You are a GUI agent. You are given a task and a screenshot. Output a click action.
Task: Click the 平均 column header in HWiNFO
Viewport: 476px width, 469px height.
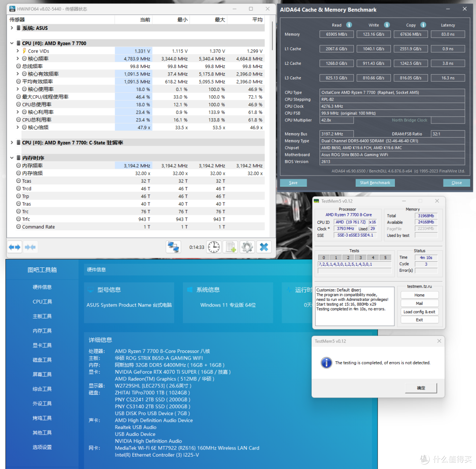[x=245, y=20]
